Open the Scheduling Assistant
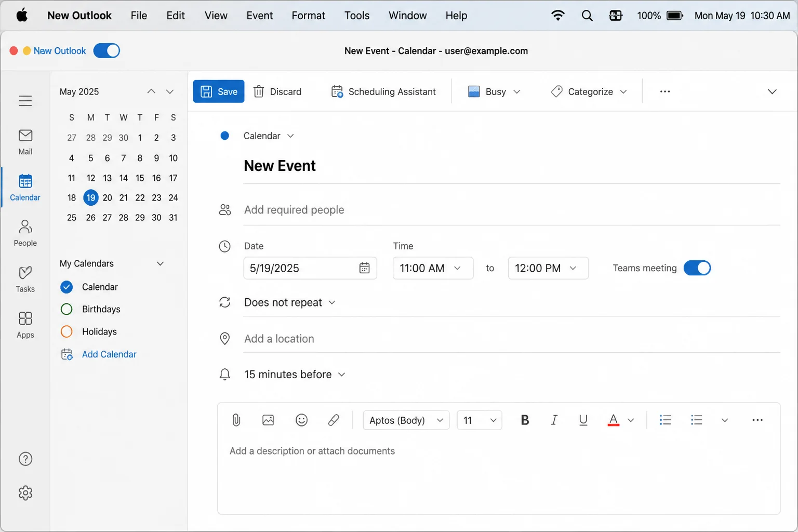Viewport: 798px width, 532px height. pyautogui.click(x=383, y=91)
